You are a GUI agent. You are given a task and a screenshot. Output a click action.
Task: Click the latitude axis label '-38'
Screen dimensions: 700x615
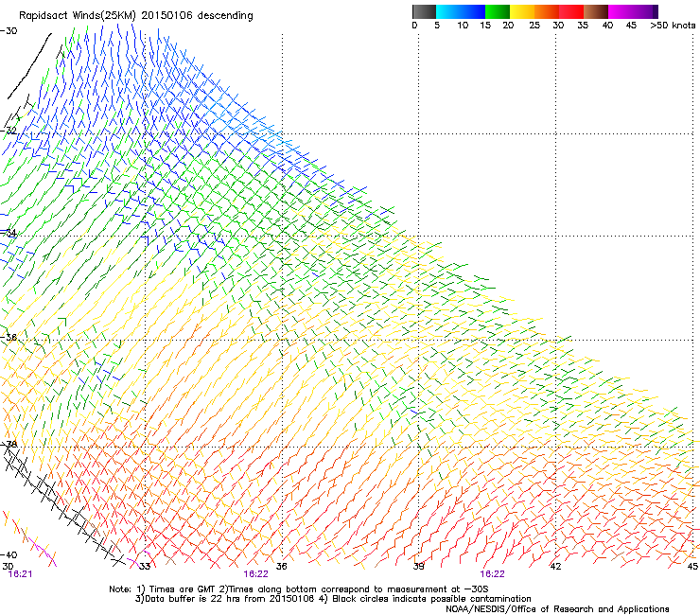coord(9,444)
